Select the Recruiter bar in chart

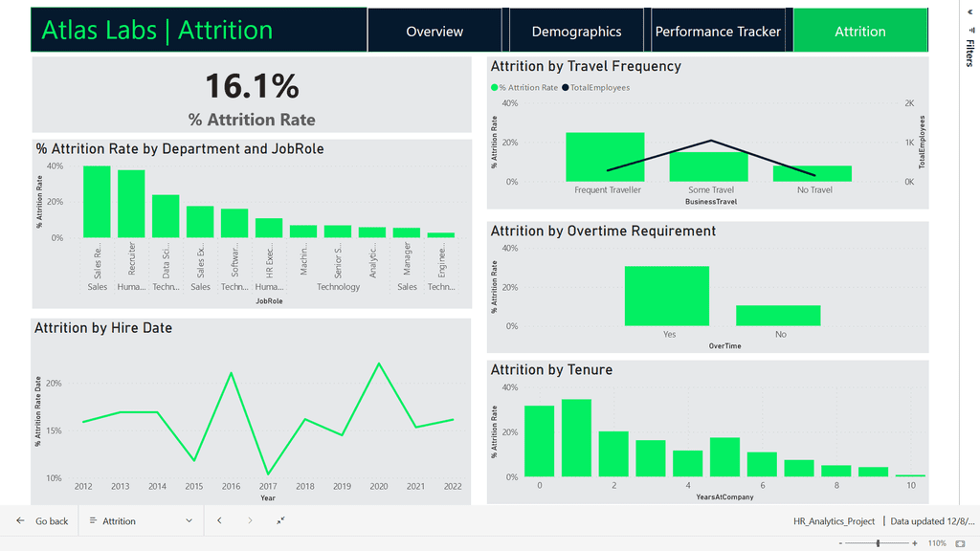click(131, 204)
